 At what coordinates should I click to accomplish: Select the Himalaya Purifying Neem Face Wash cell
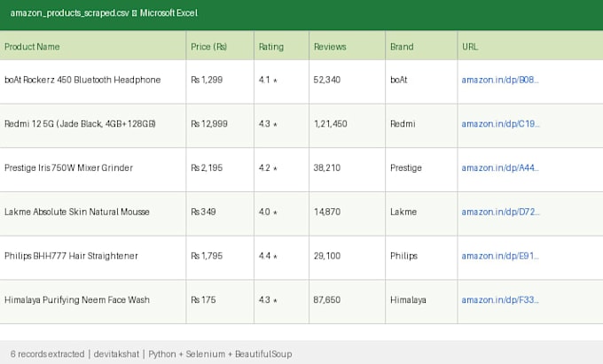[x=93, y=302]
